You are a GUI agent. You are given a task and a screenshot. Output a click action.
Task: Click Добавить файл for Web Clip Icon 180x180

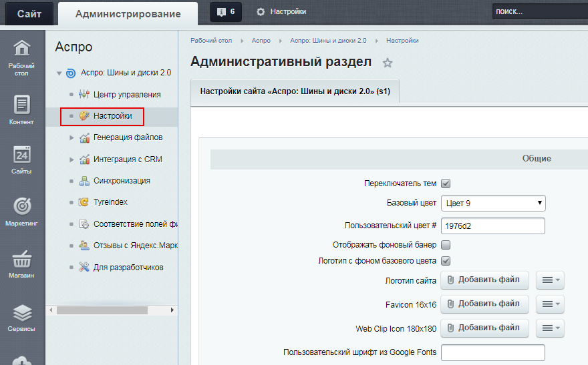[x=484, y=328]
